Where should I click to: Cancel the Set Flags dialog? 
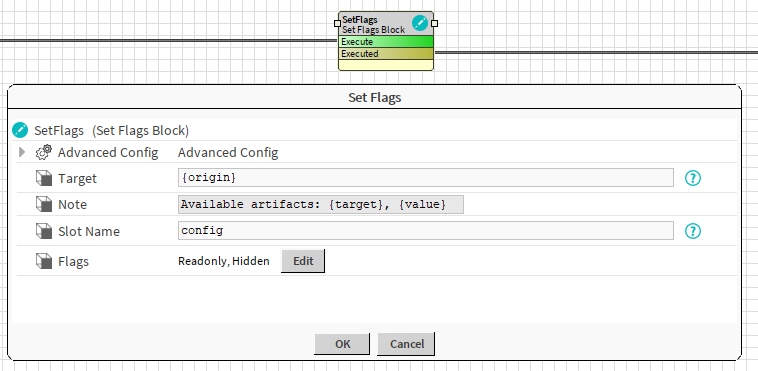click(407, 344)
